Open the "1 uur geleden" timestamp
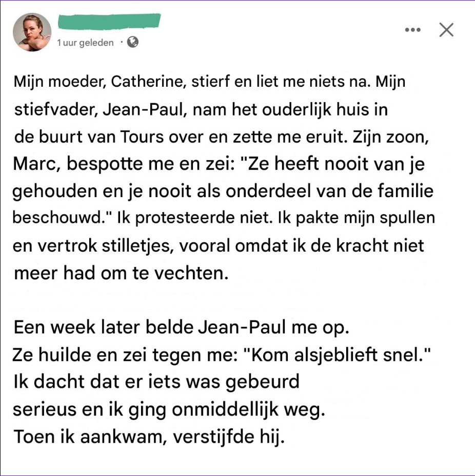The width and height of the screenshot is (475, 476). pos(86,43)
